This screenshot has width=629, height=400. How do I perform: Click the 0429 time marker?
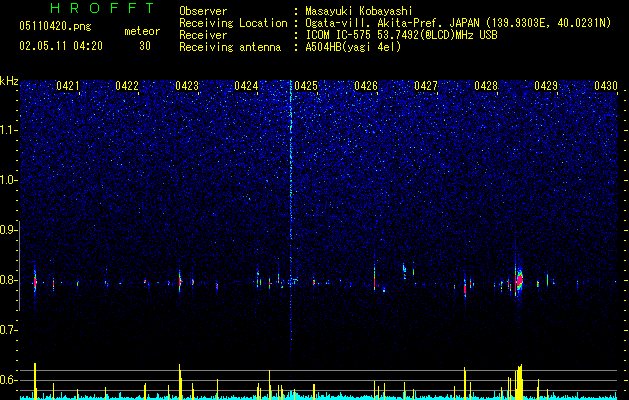click(546, 86)
